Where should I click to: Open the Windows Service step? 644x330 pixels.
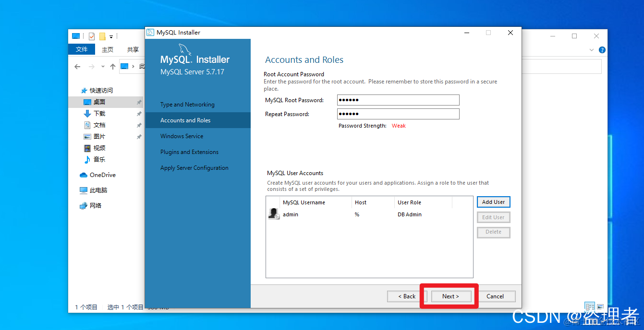coord(182,136)
